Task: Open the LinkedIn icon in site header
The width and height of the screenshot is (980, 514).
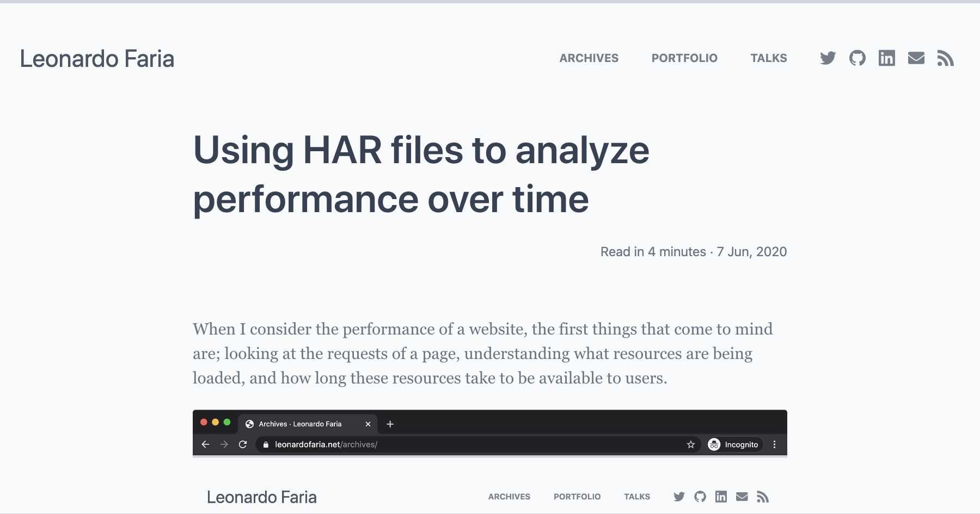Action: coord(886,58)
